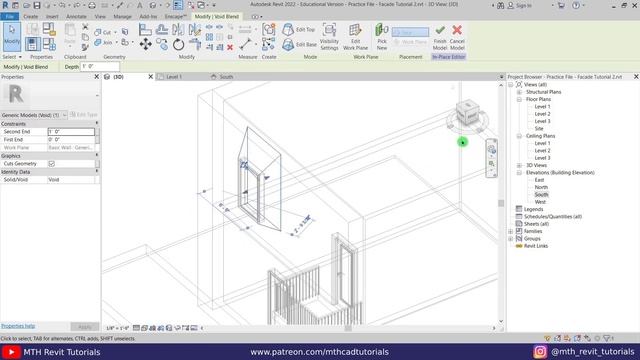
Task: Open the Manage ribbon tab
Action: point(122,17)
